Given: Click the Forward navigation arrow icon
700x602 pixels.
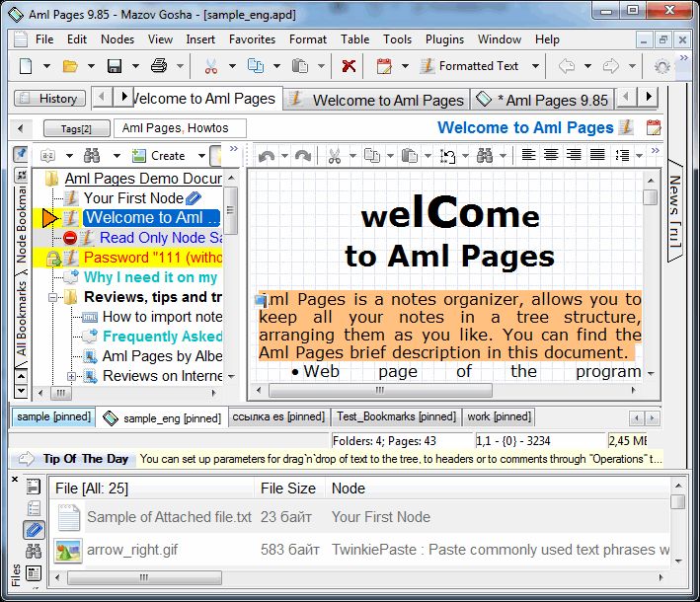Looking at the screenshot, I should coord(611,66).
